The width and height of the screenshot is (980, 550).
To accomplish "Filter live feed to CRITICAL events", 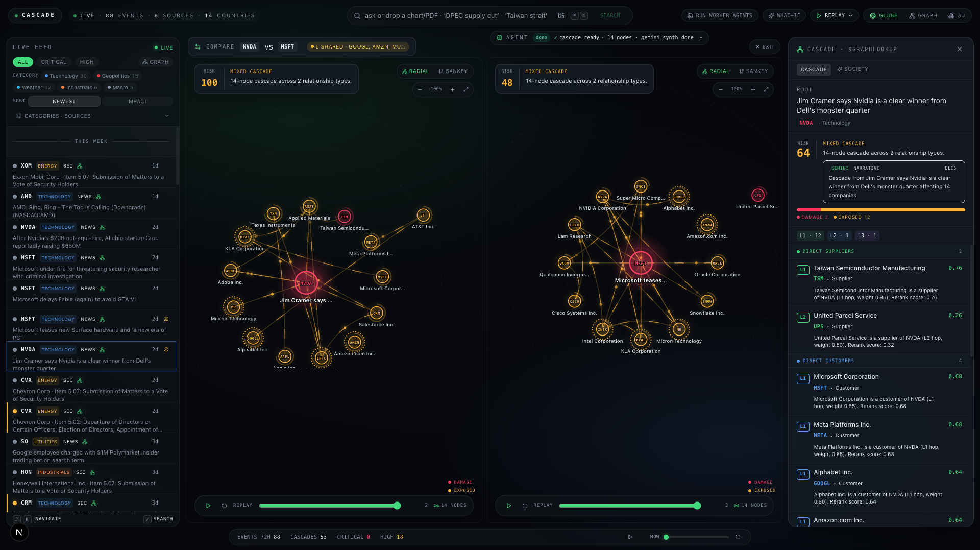I will click(54, 62).
